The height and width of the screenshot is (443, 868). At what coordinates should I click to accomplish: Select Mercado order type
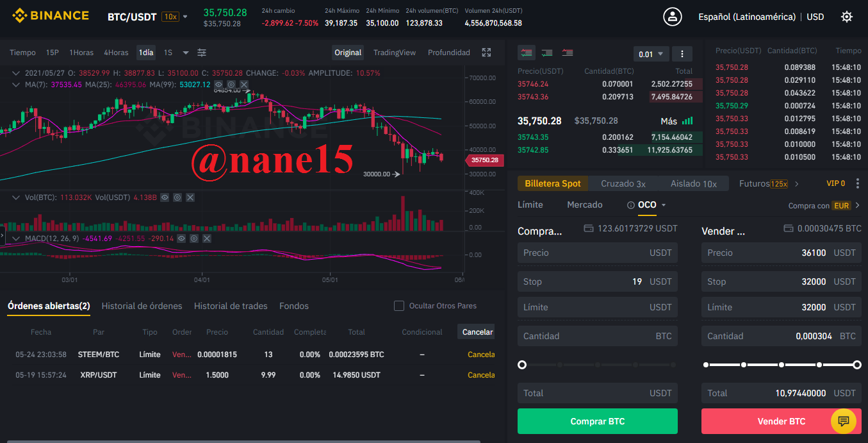coord(585,205)
